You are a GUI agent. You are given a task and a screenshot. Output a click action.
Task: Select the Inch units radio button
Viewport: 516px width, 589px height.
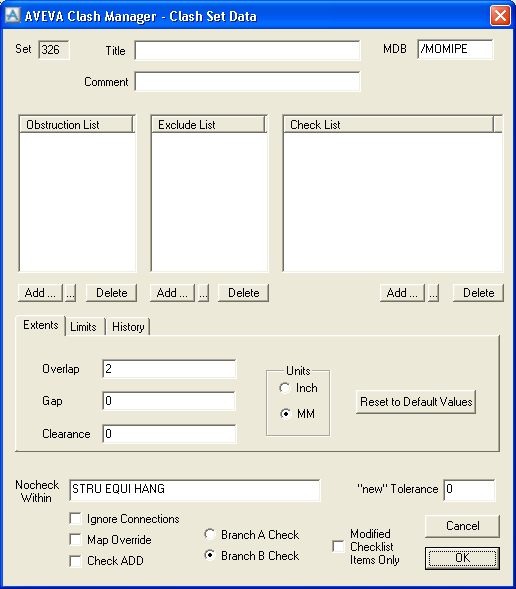point(285,388)
